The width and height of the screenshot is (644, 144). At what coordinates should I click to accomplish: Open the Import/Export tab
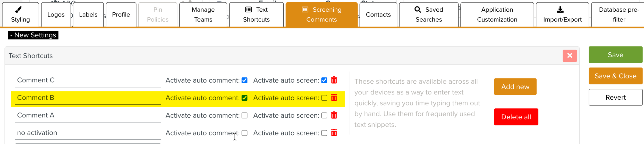(562, 14)
